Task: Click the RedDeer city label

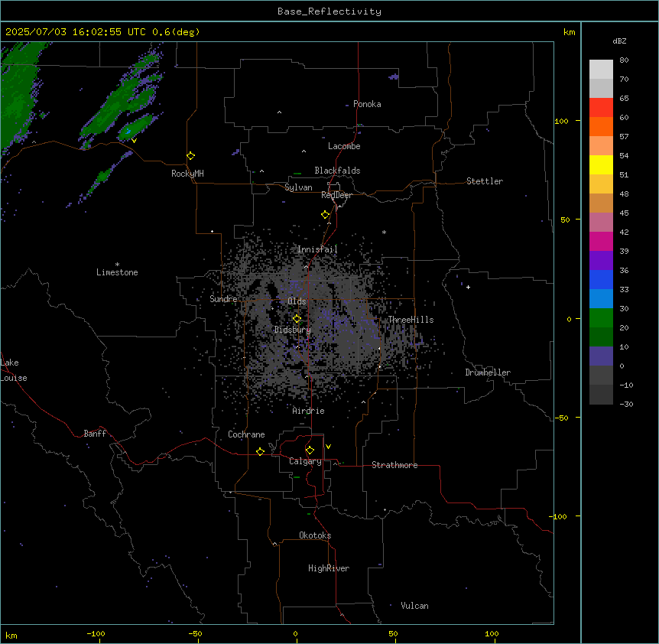Action: coord(336,195)
